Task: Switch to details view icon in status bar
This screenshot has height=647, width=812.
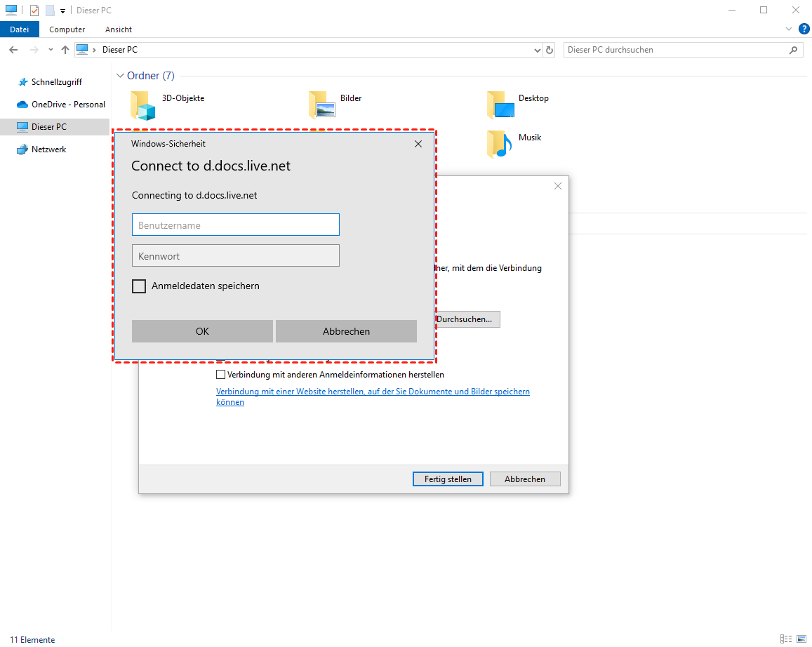Action: pos(786,639)
